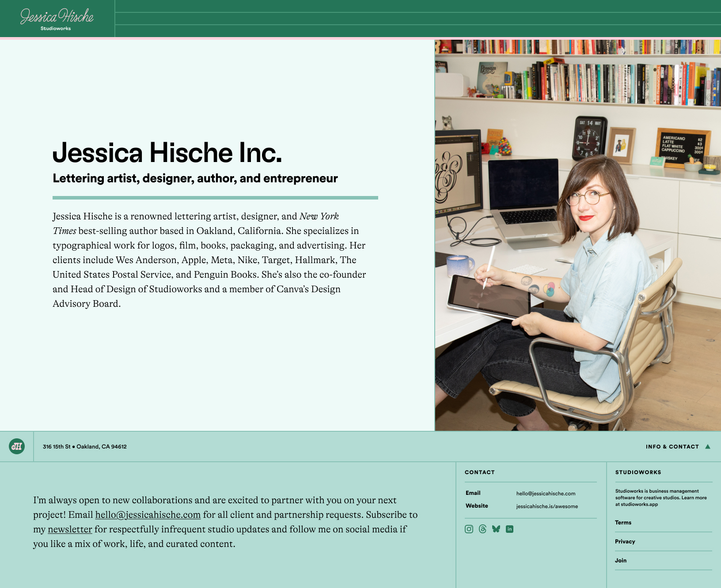Viewport: 721px width, 588px height.
Task: Click the Threads social icon
Action: (x=482, y=529)
